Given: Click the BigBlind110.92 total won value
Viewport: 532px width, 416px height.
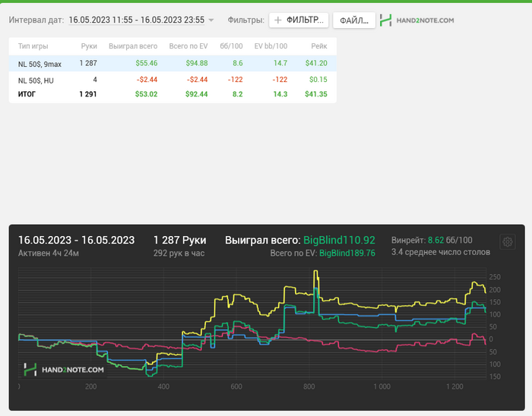Looking at the screenshot, I should [339, 240].
